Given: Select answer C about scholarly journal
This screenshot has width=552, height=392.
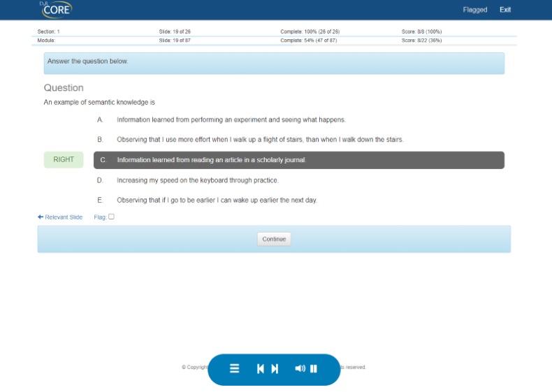Looking at the screenshot, I should pos(211,160).
